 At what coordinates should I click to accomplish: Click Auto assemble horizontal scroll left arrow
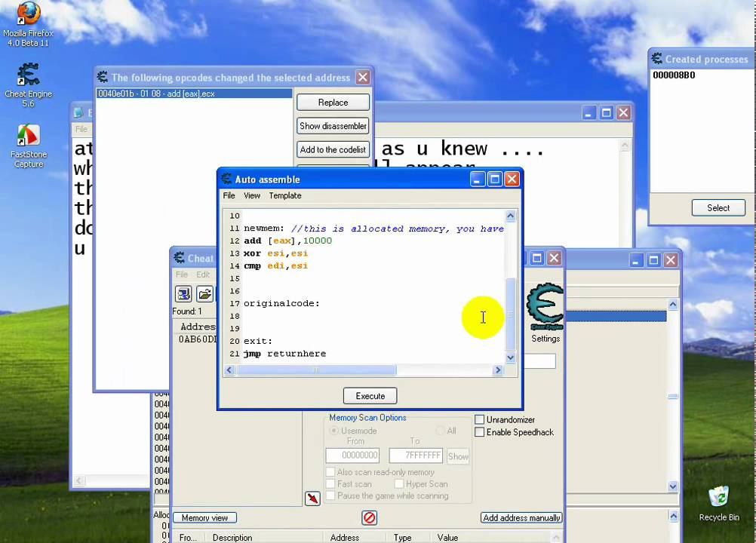click(229, 370)
